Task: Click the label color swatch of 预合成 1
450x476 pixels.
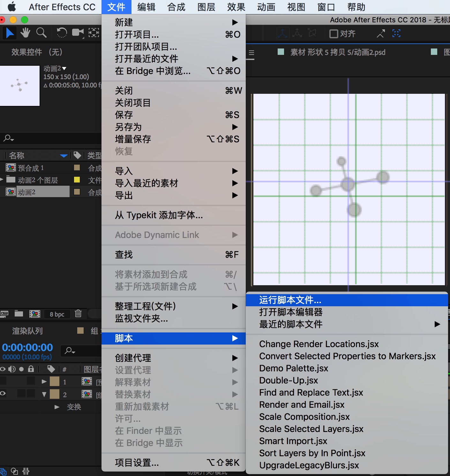Action: coord(77,167)
